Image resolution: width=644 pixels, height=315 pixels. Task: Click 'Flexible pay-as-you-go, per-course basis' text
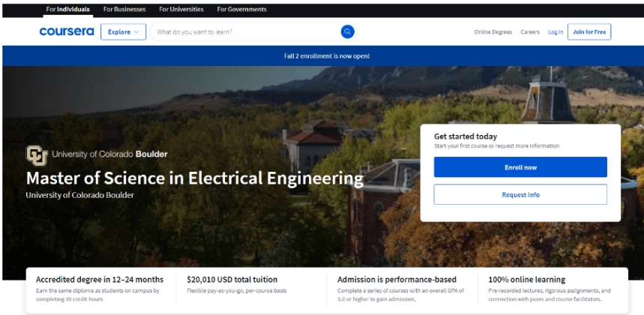click(237, 291)
